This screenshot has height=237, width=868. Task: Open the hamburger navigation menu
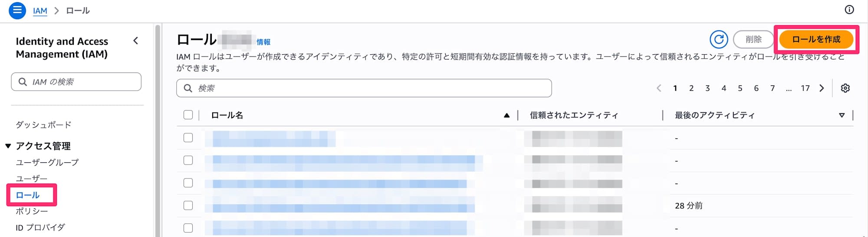click(x=17, y=10)
